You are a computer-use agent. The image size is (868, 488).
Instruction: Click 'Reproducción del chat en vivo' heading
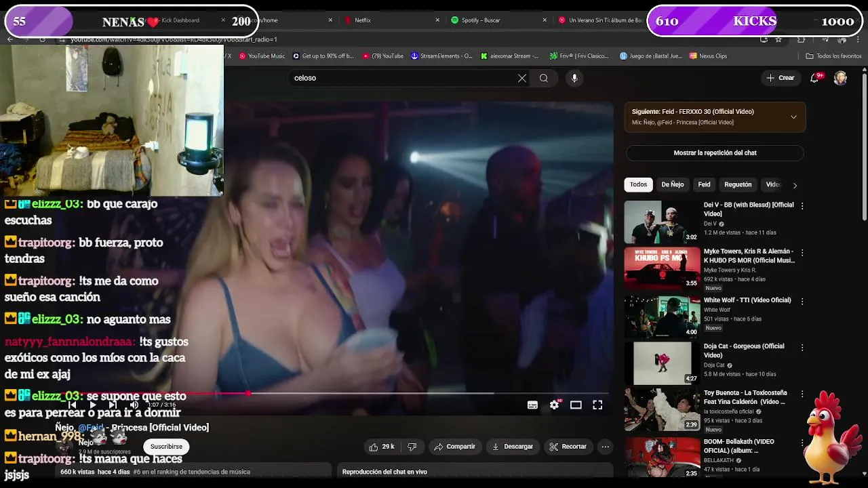[384, 472]
